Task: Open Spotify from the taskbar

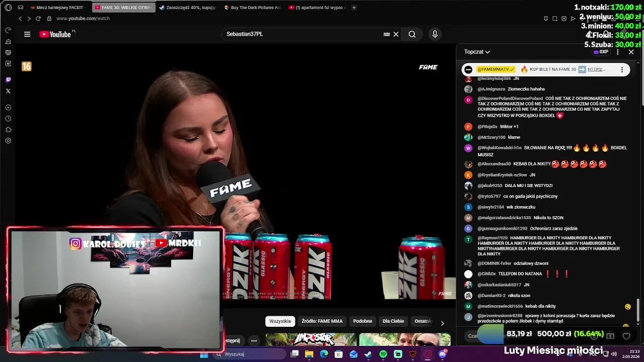Action: point(383,354)
